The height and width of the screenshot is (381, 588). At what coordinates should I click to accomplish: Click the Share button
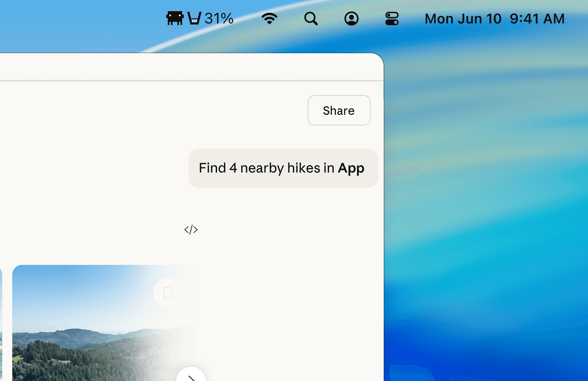point(339,110)
